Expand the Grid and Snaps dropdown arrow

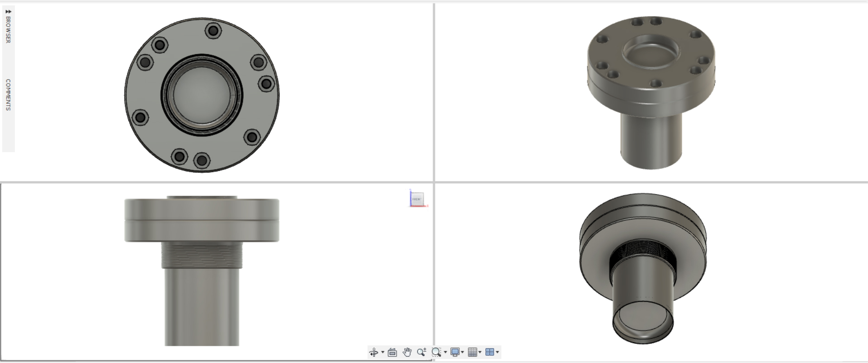(480, 352)
